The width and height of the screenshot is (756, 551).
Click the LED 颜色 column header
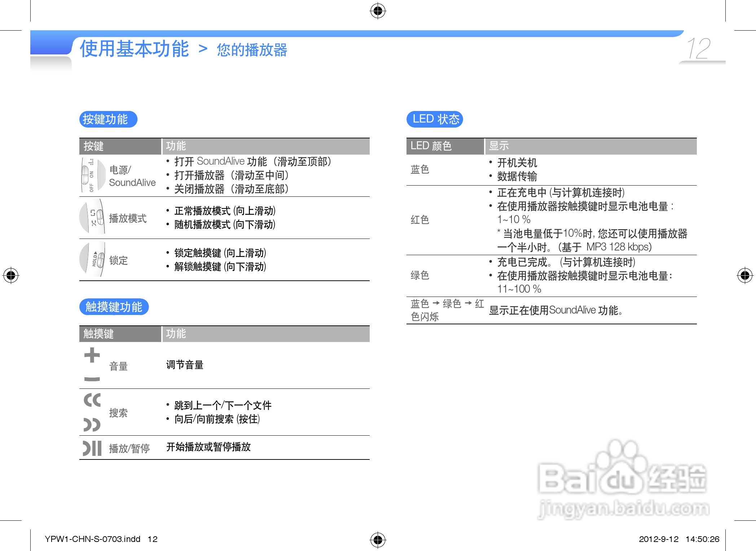pos(431,146)
